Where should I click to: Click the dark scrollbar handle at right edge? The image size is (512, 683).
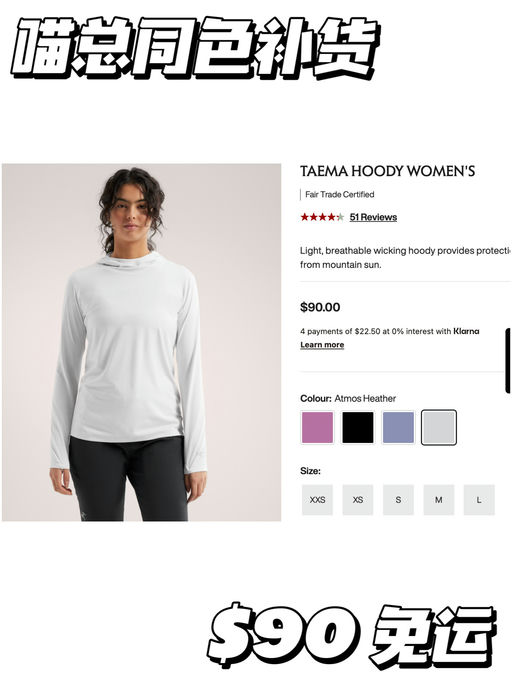click(x=508, y=361)
